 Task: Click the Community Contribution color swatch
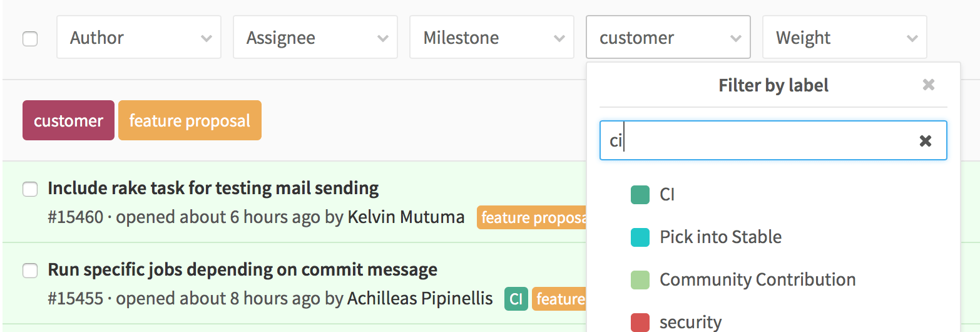tap(640, 280)
